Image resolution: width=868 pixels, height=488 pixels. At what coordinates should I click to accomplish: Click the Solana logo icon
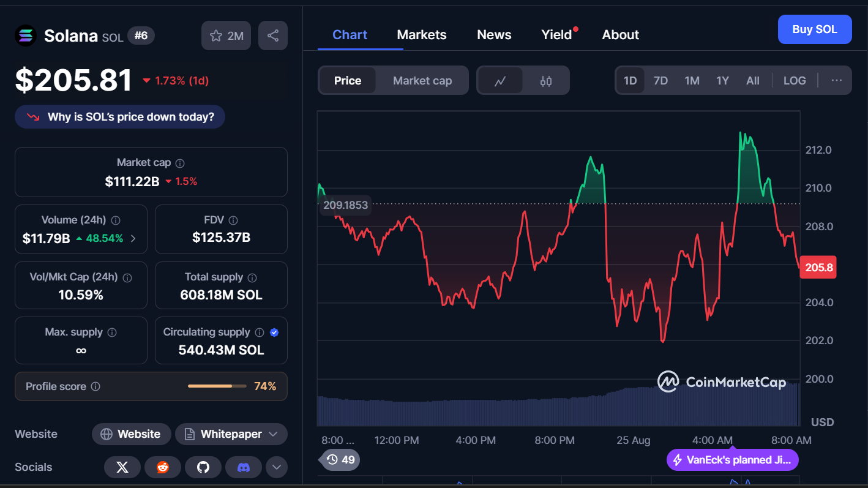point(26,36)
